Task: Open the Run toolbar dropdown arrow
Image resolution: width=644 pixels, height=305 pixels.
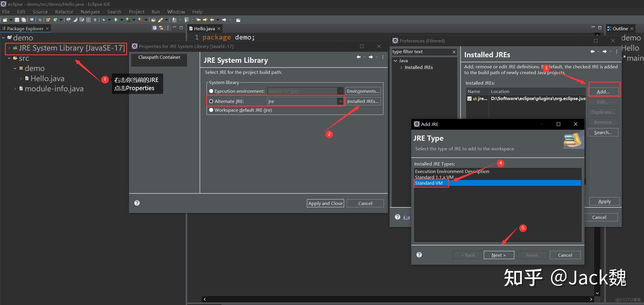Action: pos(122,20)
